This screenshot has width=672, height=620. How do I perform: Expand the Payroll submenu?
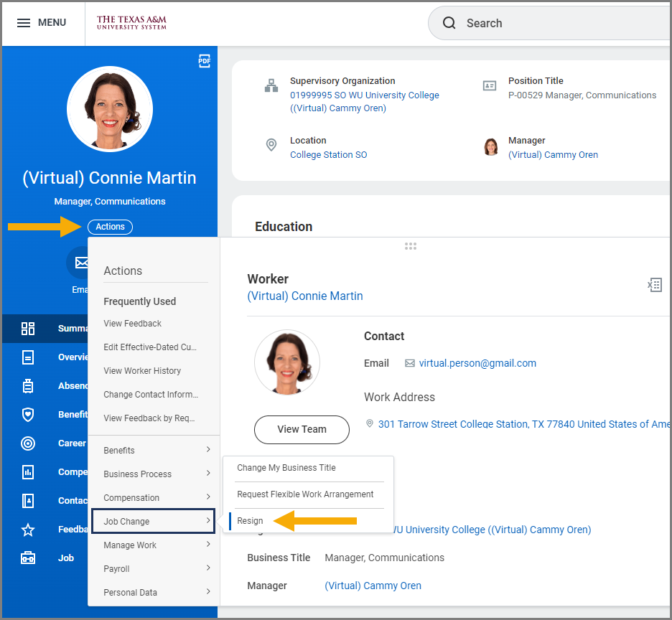[154, 568]
